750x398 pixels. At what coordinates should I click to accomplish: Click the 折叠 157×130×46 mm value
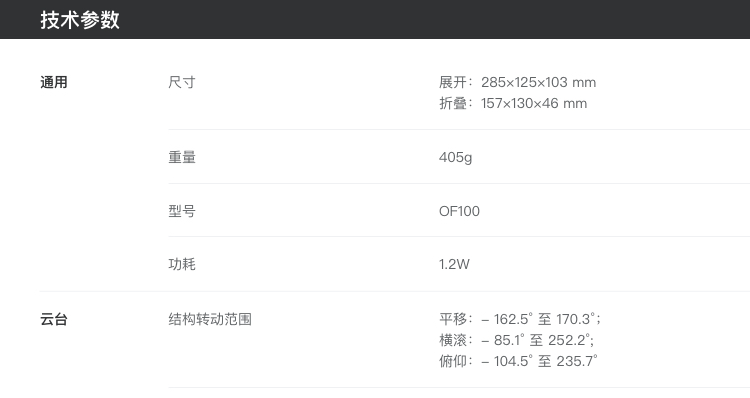(x=513, y=103)
